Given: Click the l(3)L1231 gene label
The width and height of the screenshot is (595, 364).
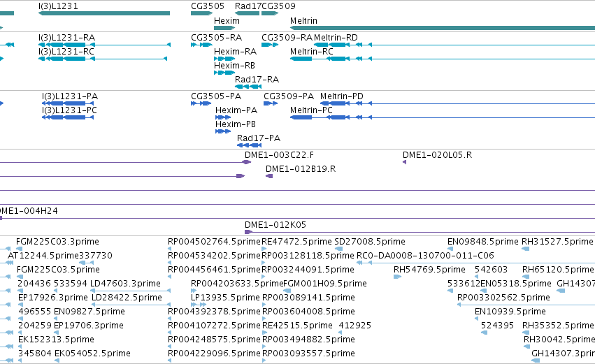Looking at the screenshot, I should [x=58, y=6].
